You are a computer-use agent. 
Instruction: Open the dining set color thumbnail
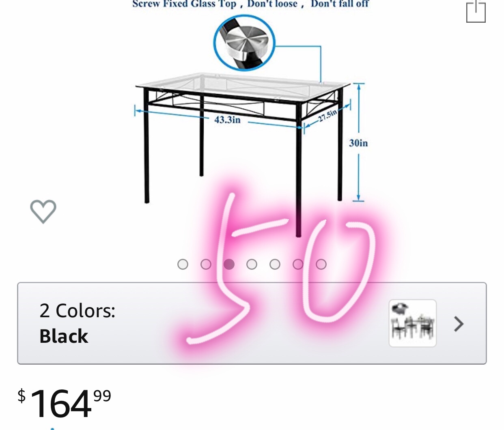coord(413,323)
